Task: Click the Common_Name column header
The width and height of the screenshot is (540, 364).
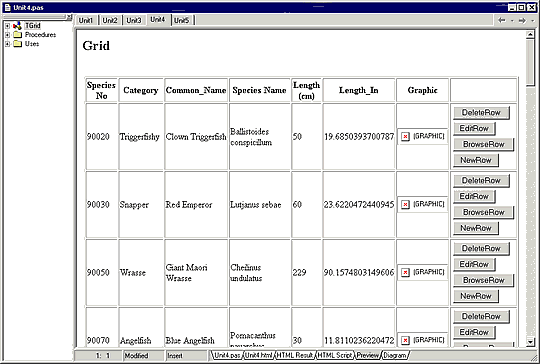Action: pos(196,90)
